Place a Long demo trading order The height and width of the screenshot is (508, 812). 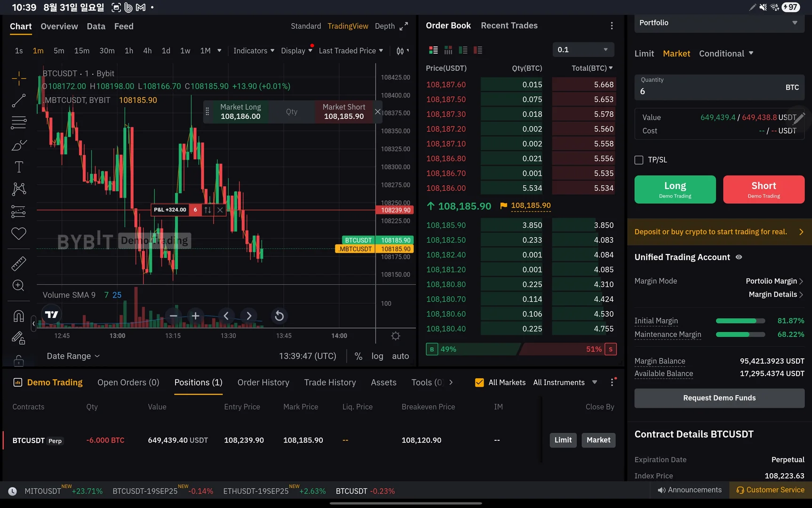pyautogui.click(x=675, y=190)
